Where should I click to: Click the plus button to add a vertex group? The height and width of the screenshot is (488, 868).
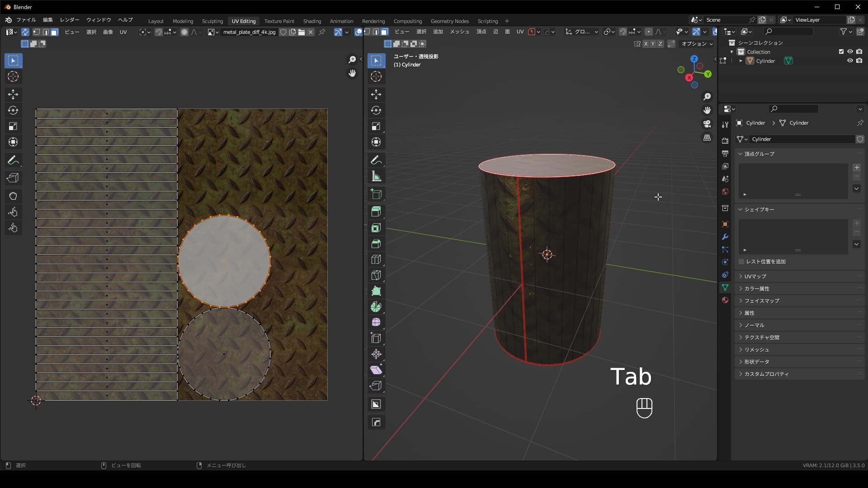pyautogui.click(x=857, y=167)
